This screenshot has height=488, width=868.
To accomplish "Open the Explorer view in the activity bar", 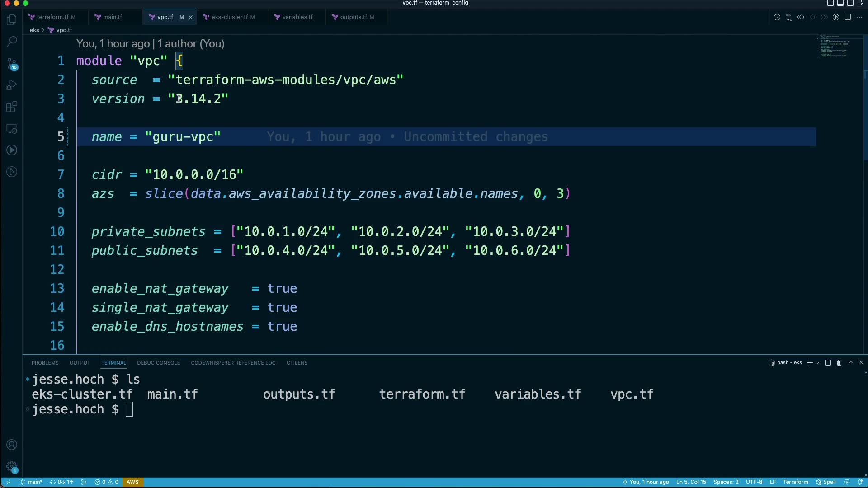I will 12,20.
